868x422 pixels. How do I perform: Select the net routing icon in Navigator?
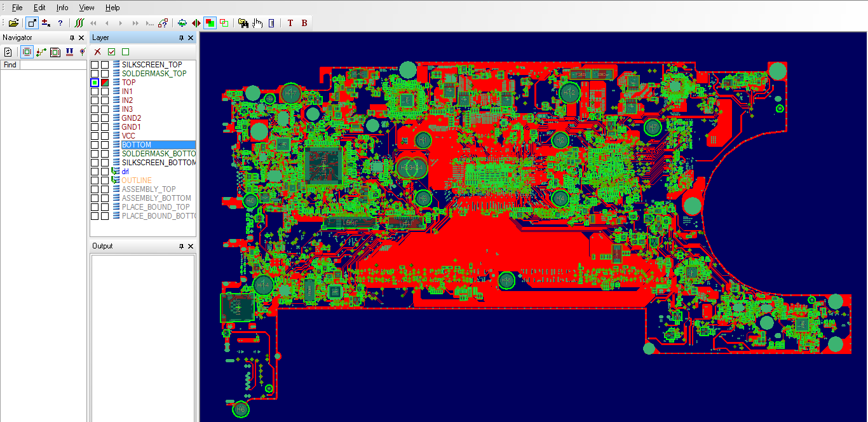pyautogui.click(x=41, y=52)
